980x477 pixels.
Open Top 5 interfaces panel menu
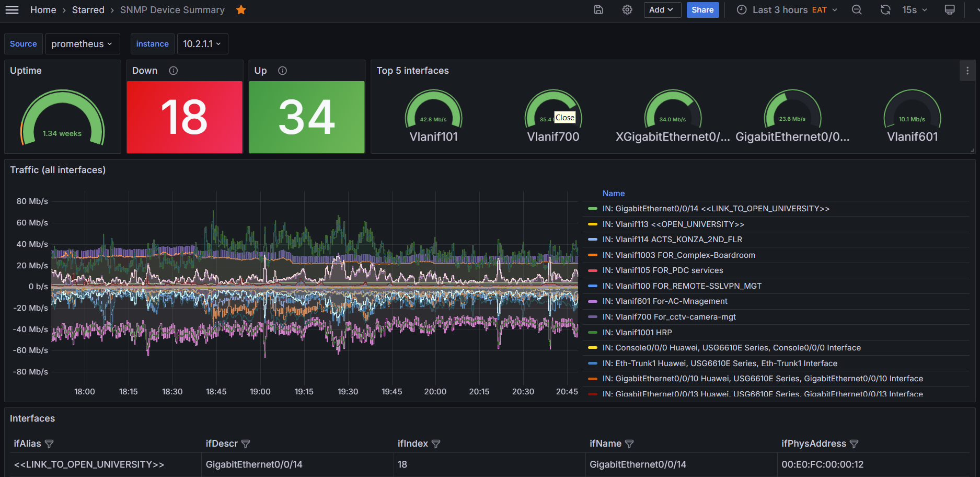click(967, 71)
